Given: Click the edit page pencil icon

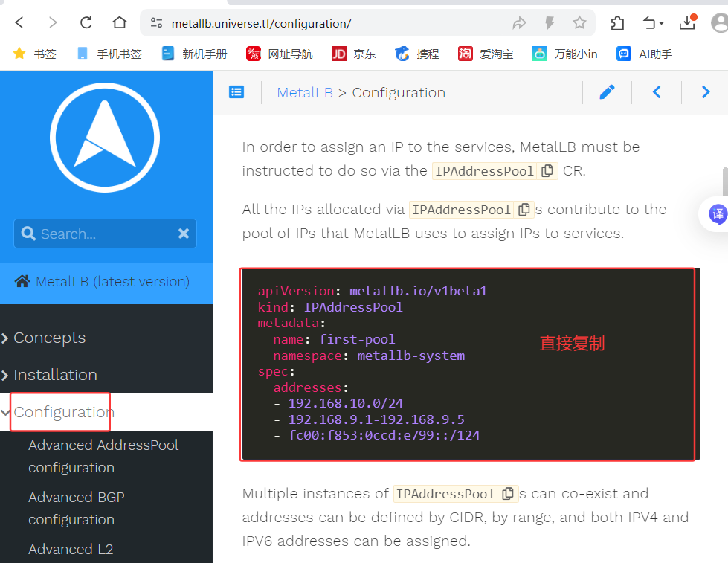Looking at the screenshot, I should pos(607,92).
